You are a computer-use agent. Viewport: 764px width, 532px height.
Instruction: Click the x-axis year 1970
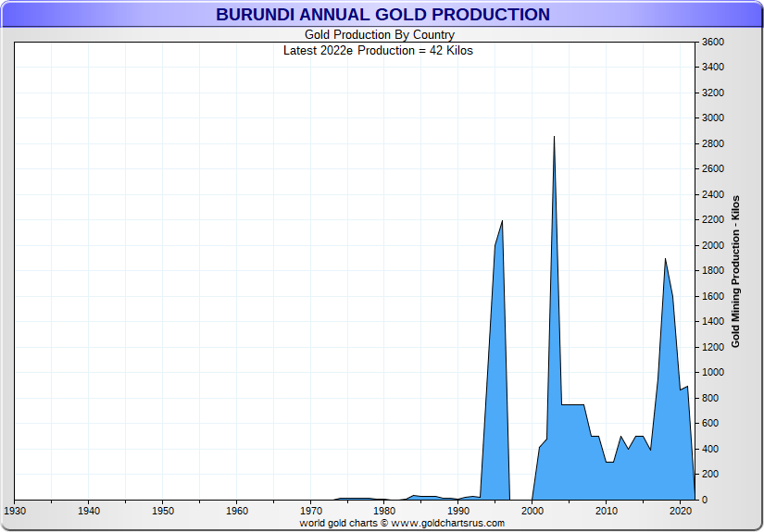311,511
